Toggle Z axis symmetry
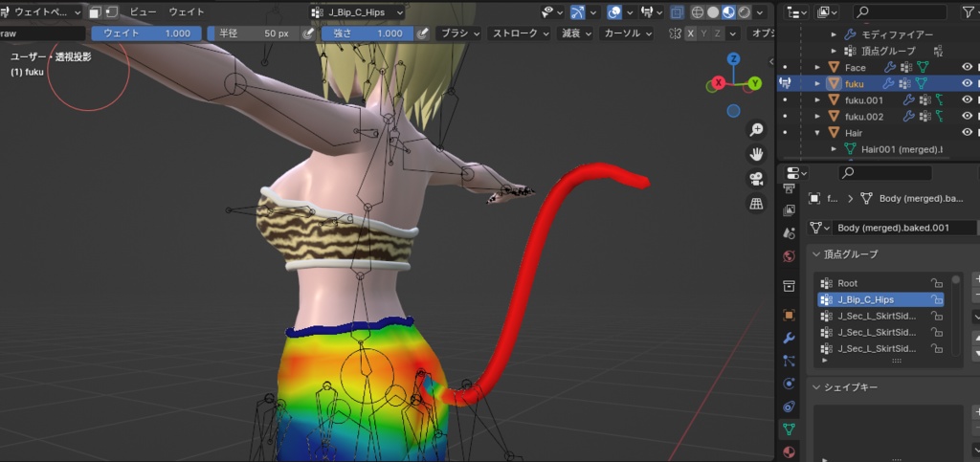Screen dimensions: 980x462 click(x=718, y=33)
